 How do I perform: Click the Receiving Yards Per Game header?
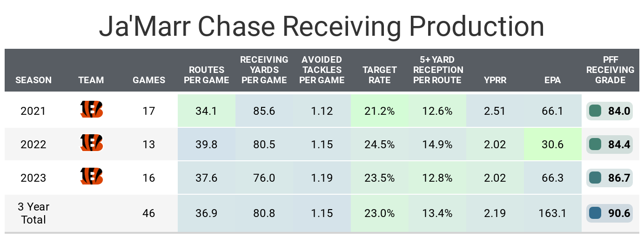click(x=264, y=70)
